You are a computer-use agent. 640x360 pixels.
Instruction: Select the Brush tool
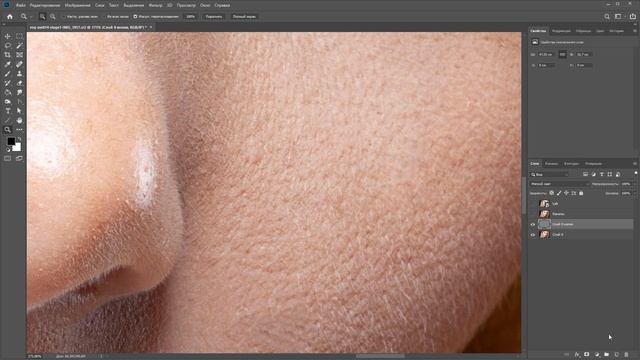(8, 74)
